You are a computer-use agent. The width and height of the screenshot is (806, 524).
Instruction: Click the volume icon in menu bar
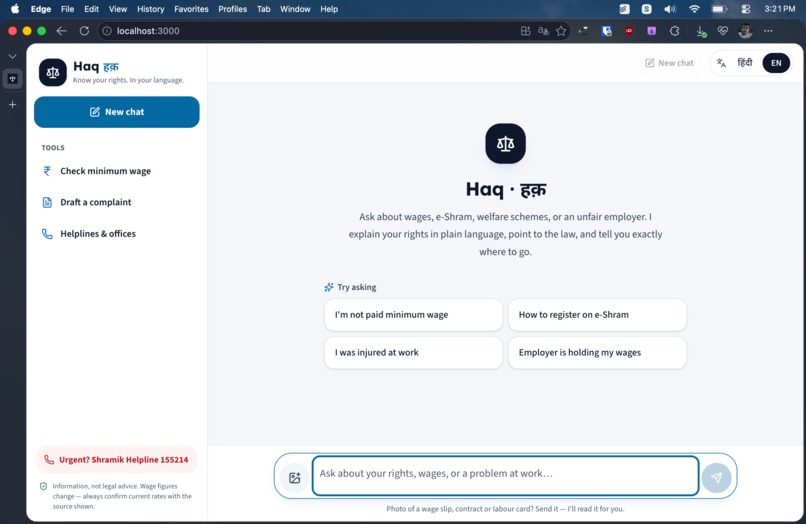pos(670,9)
